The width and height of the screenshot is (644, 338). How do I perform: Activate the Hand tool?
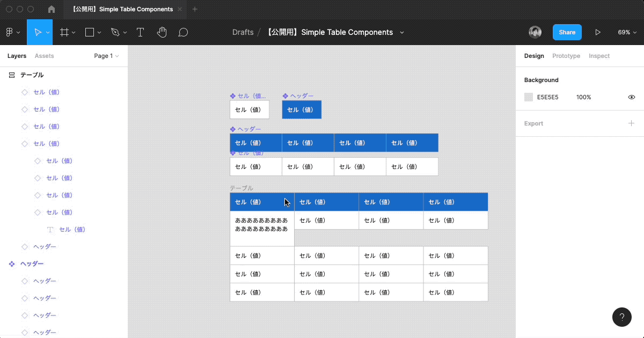(x=162, y=32)
